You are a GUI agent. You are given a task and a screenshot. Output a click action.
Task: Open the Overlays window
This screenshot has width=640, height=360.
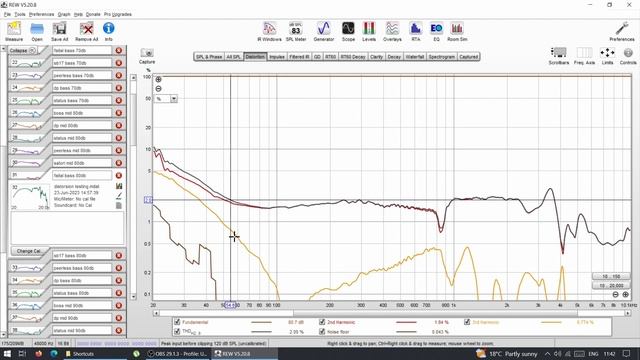(x=392, y=31)
